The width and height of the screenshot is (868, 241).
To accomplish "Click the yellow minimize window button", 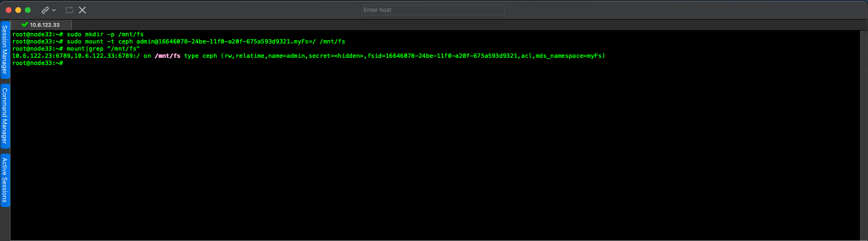I will click(x=18, y=10).
